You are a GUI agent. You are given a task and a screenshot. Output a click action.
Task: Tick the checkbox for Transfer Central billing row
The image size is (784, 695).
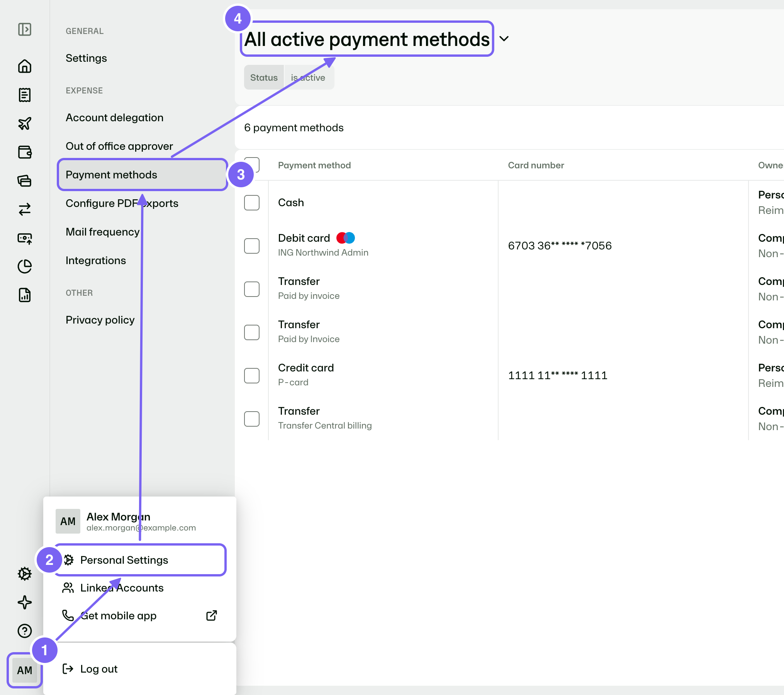tap(252, 419)
